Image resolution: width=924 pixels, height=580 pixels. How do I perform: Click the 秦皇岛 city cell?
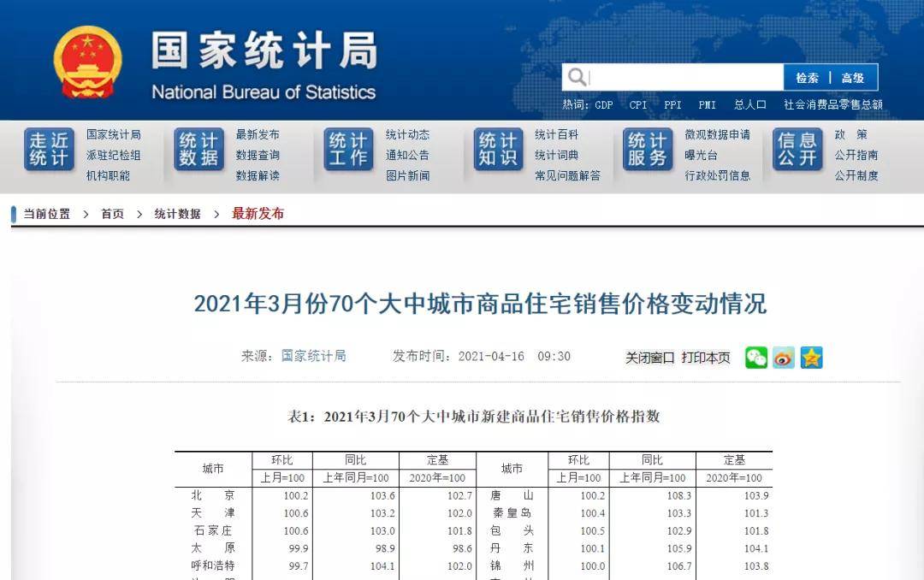click(512, 513)
